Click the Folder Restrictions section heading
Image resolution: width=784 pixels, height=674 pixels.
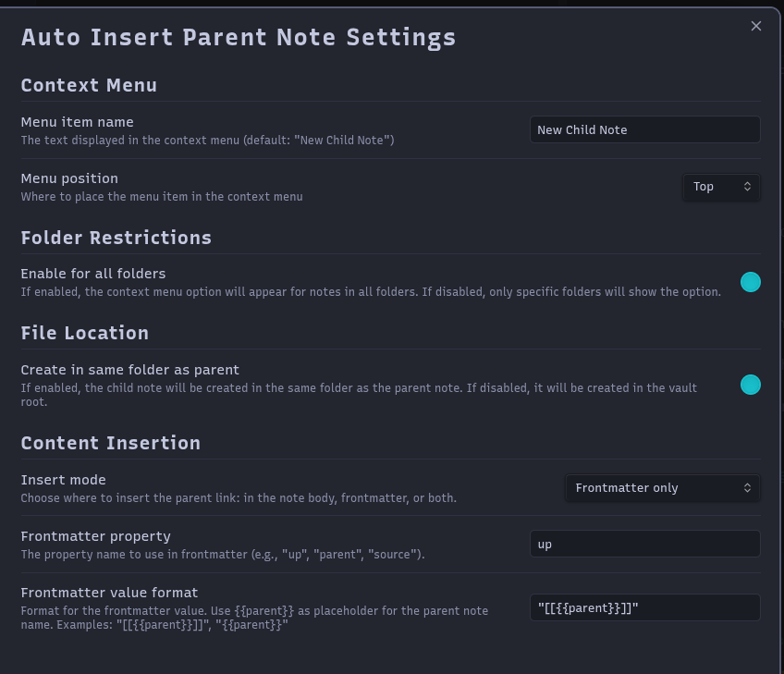coord(116,238)
